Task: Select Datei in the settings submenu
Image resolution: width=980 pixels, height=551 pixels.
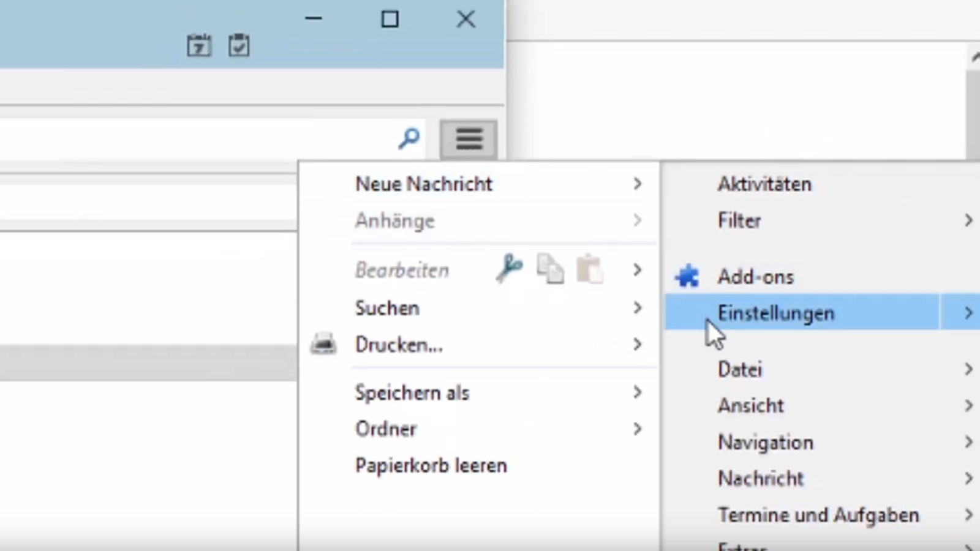Action: [x=740, y=369]
